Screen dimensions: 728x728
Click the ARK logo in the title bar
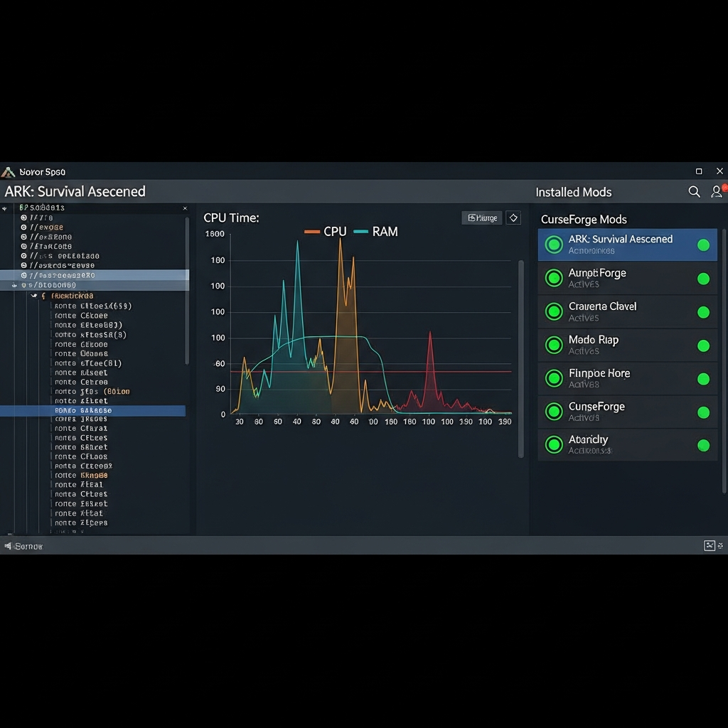tap(8, 172)
